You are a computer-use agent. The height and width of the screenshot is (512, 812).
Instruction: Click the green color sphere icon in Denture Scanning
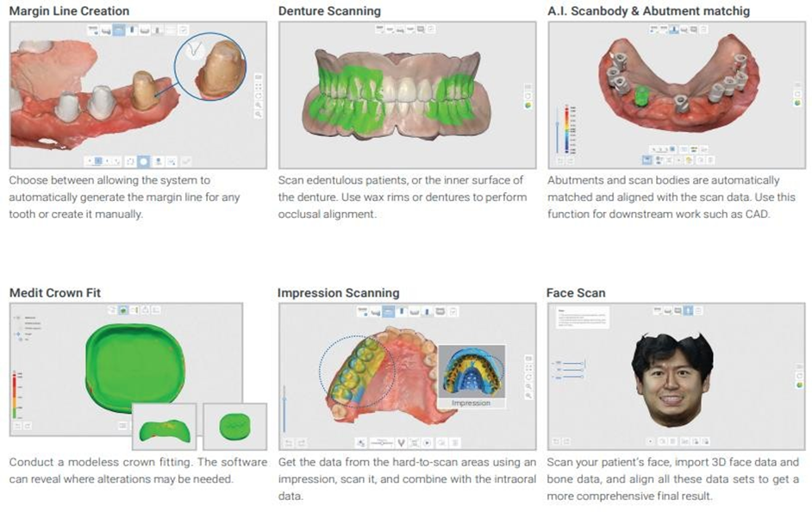528,105
